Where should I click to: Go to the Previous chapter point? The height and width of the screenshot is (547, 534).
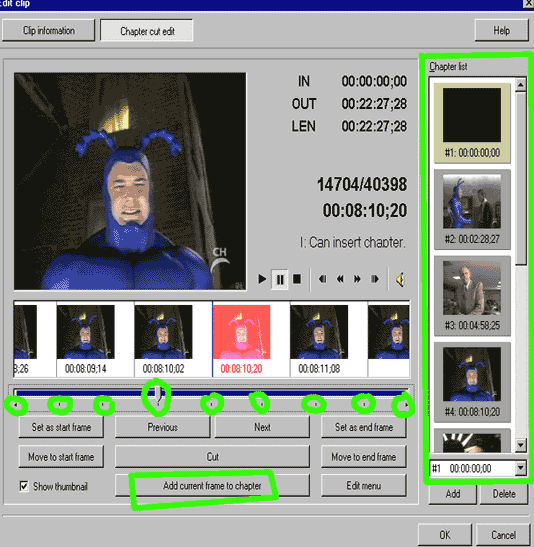tap(163, 427)
